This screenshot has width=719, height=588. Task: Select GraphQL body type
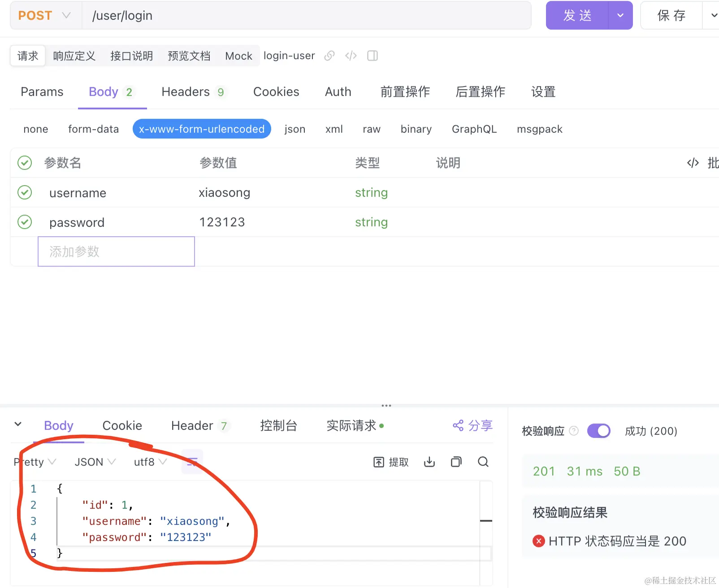[x=474, y=129]
